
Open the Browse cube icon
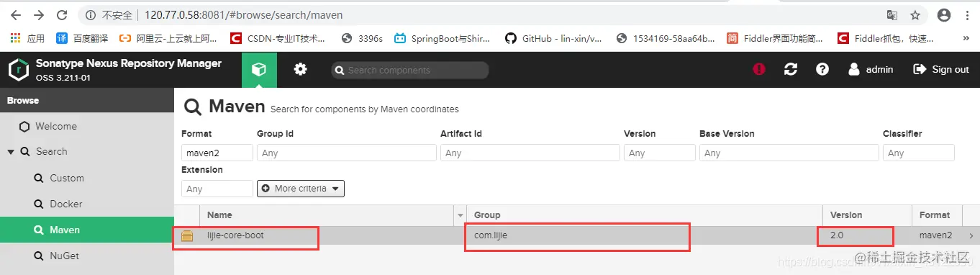point(259,70)
